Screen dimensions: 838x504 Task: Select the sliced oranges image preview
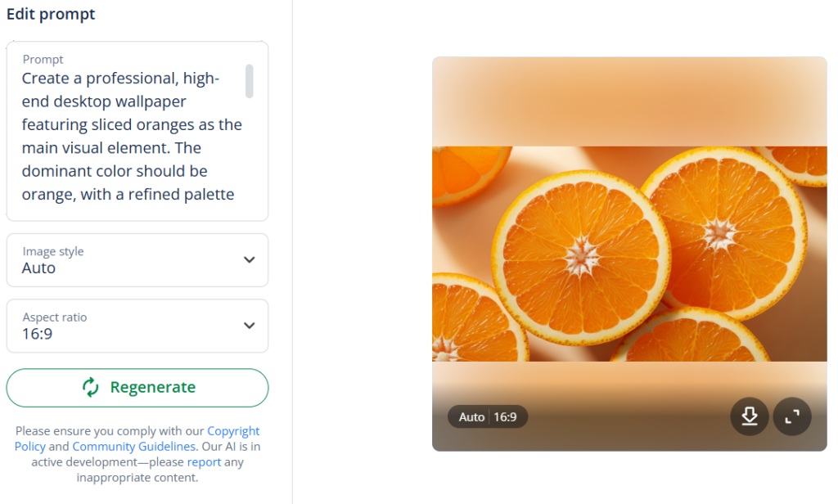(x=628, y=254)
